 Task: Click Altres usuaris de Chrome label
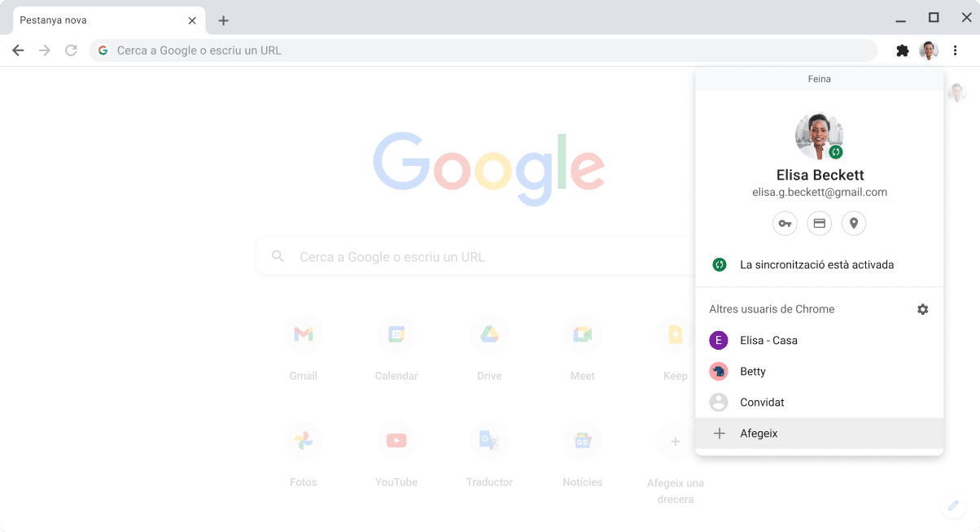pos(772,309)
